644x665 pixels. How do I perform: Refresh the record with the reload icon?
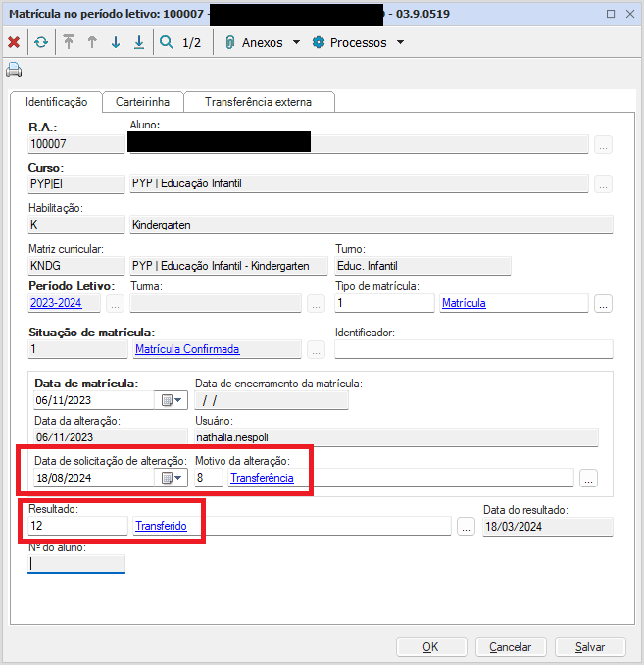tap(41, 42)
